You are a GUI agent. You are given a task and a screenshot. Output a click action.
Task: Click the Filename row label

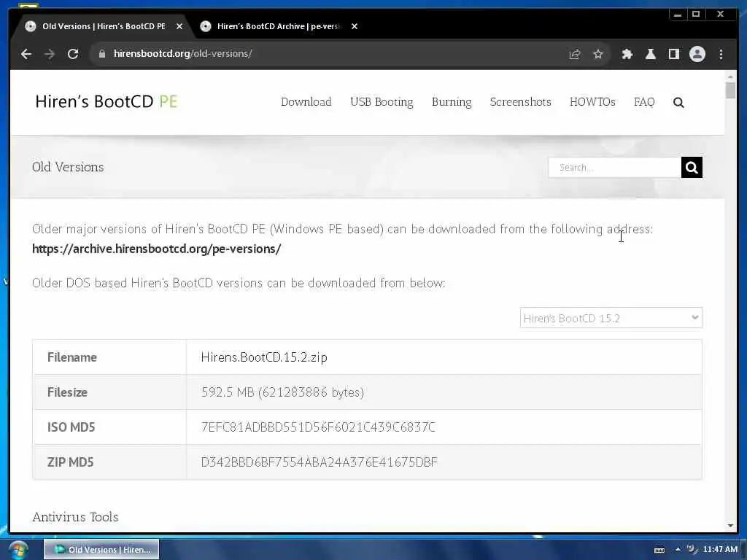tap(72, 357)
